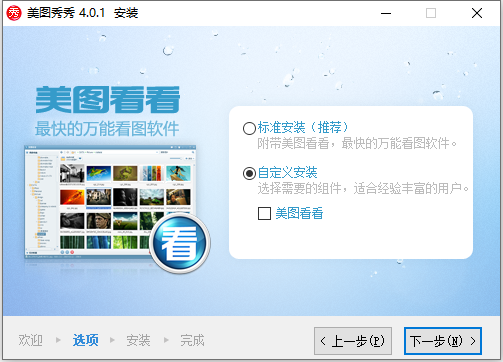Click the 选择需要的组件 description text
The image size is (503, 362).
click(363, 189)
